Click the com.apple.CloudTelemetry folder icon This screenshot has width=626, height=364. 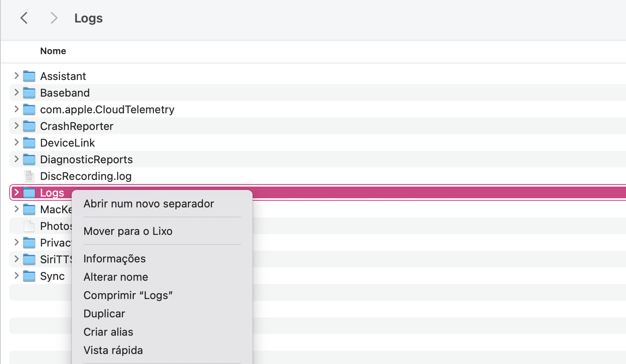[x=29, y=110]
